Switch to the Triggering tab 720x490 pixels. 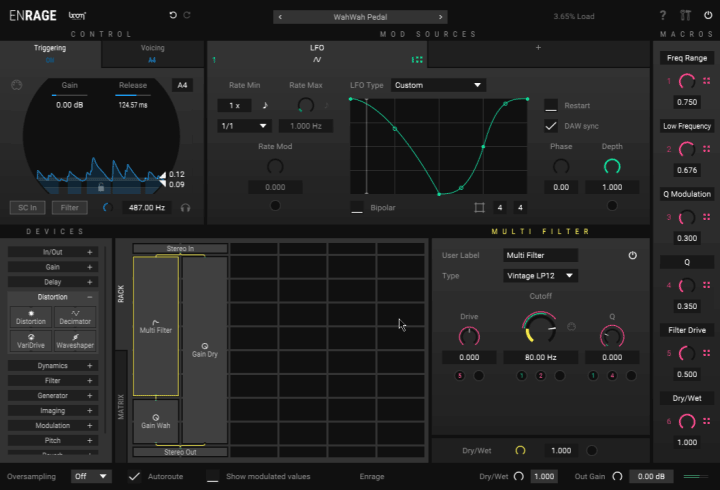click(x=50, y=53)
